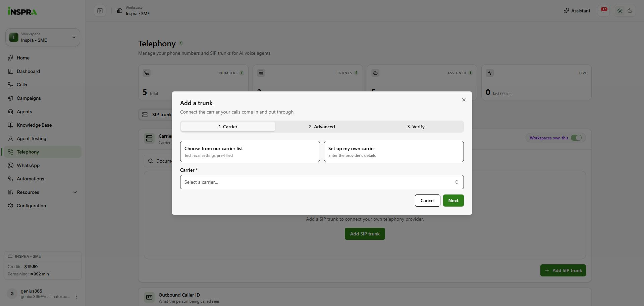
Task: Open Automations in sidebar
Action: click(x=43, y=179)
